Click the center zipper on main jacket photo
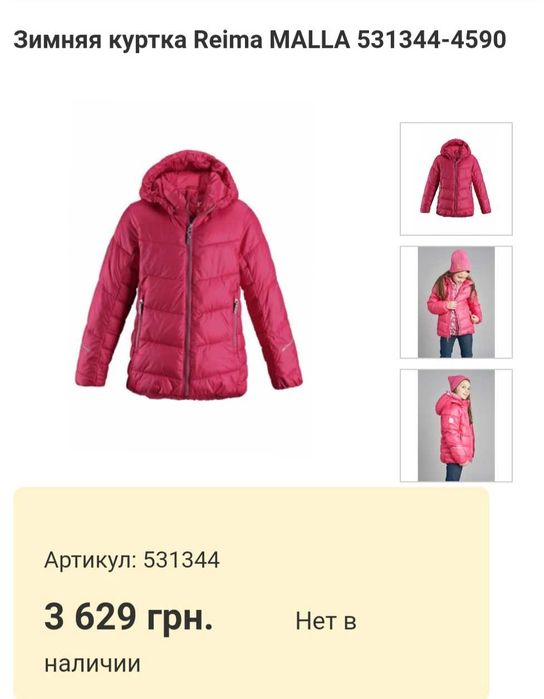The width and height of the screenshot is (544, 699). click(188, 308)
